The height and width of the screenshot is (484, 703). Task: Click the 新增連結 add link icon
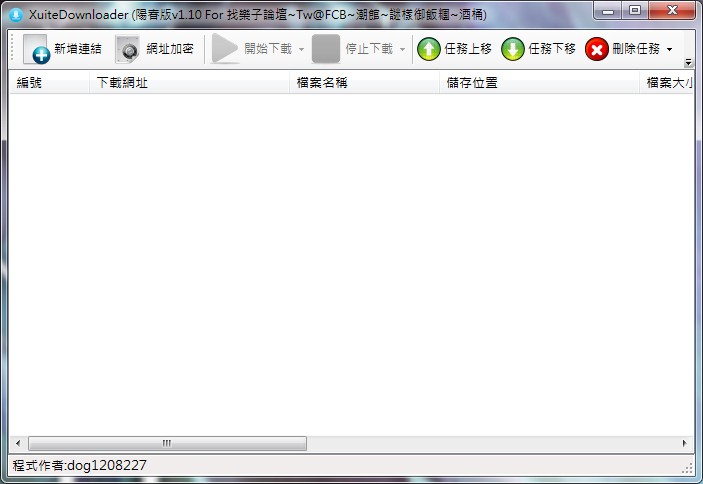point(36,49)
